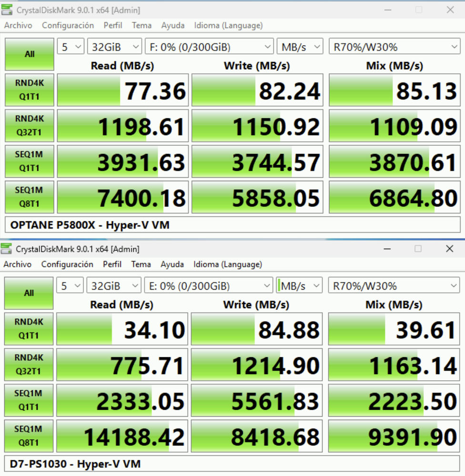Screen dimensions: 465x476
Task: Run all tests with All button in D7-PS1030 window
Action: [x=29, y=293]
